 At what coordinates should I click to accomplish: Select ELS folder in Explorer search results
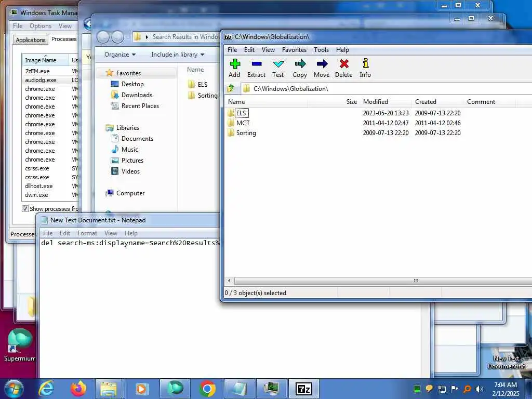coord(198,85)
